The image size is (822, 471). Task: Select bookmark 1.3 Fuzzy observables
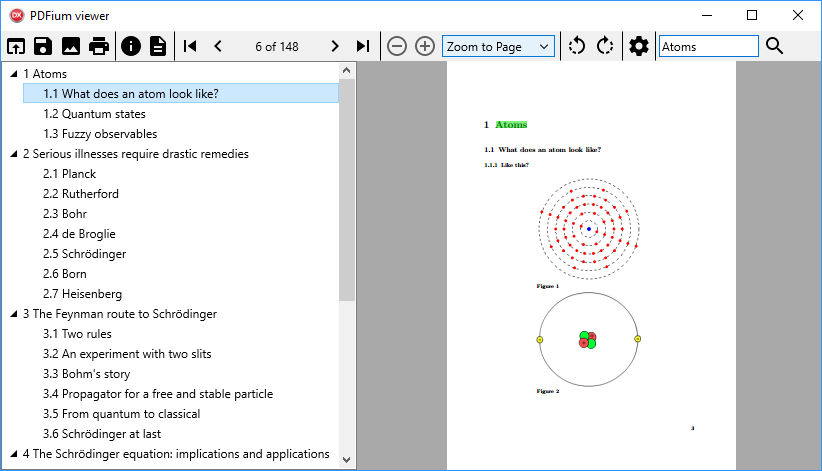click(100, 134)
